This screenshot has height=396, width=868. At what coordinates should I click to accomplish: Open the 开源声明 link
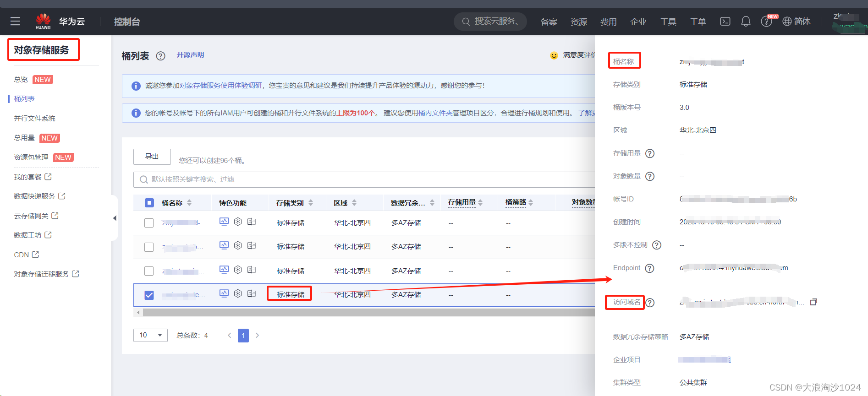point(191,55)
